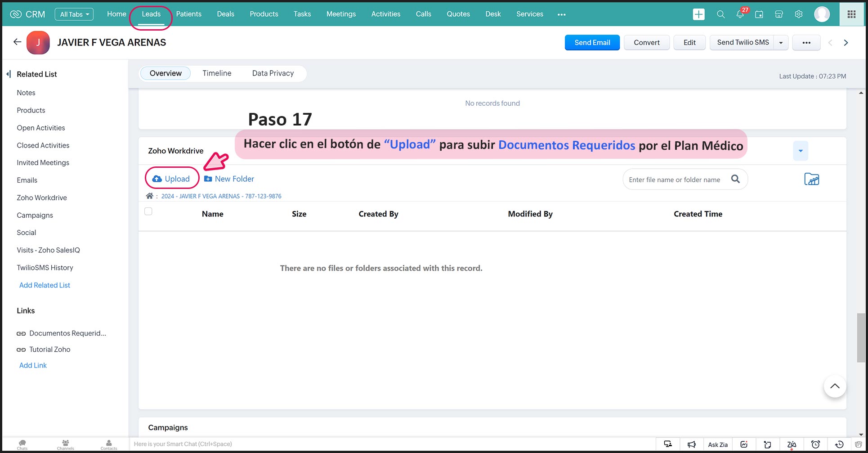Screen dimensions: 868x453
Task: Expand the All Tabs dropdown
Action: click(x=74, y=14)
